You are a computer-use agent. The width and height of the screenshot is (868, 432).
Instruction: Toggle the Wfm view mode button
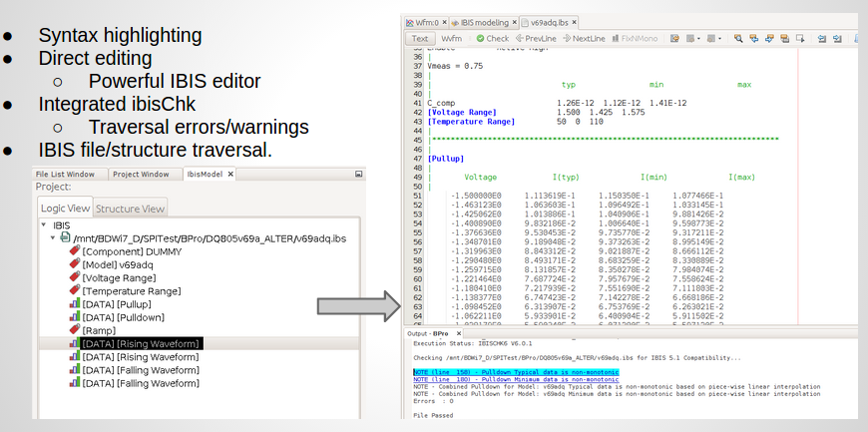(451, 39)
